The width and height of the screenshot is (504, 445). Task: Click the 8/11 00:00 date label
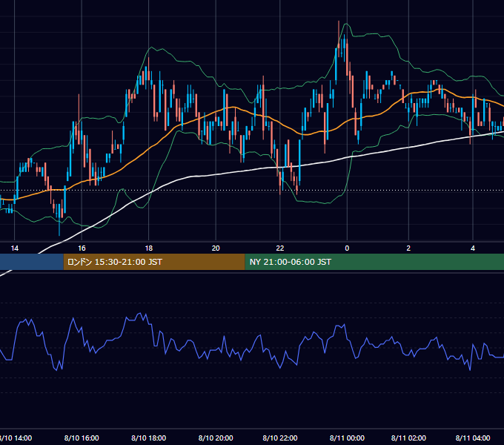tap(347, 438)
